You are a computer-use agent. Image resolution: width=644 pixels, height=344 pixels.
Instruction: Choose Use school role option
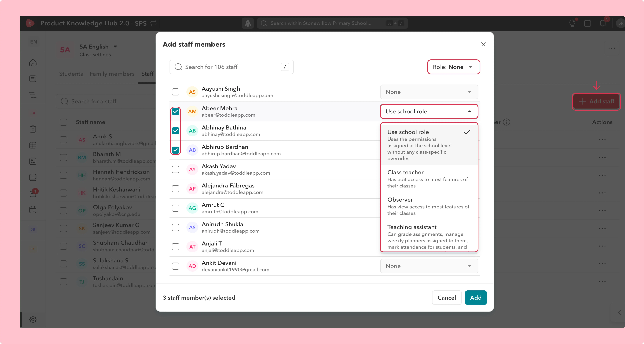(429, 145)
